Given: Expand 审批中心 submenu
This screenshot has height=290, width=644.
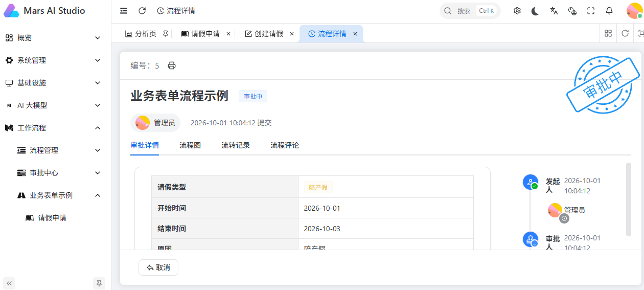Looking at the screenshot, I should 53,173.
